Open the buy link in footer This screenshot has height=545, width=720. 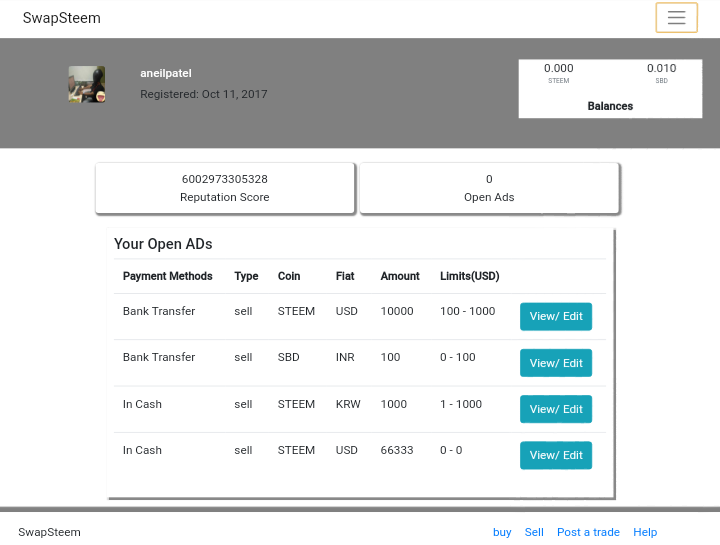pos(502,532)
